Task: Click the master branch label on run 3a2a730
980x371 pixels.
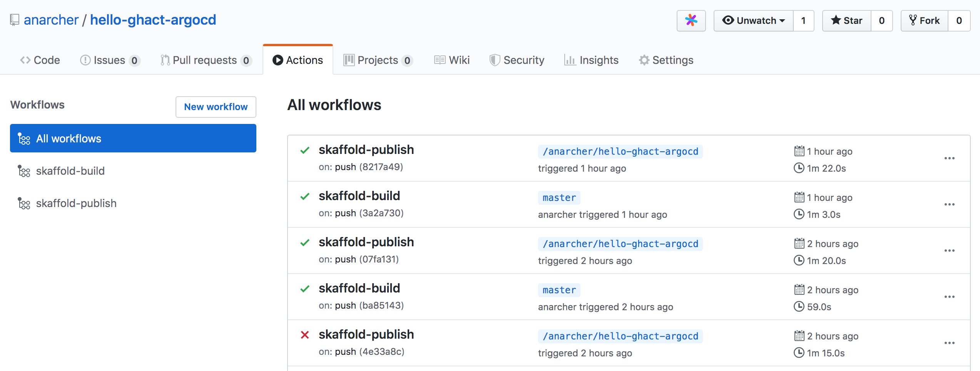Action: (559, 198)
